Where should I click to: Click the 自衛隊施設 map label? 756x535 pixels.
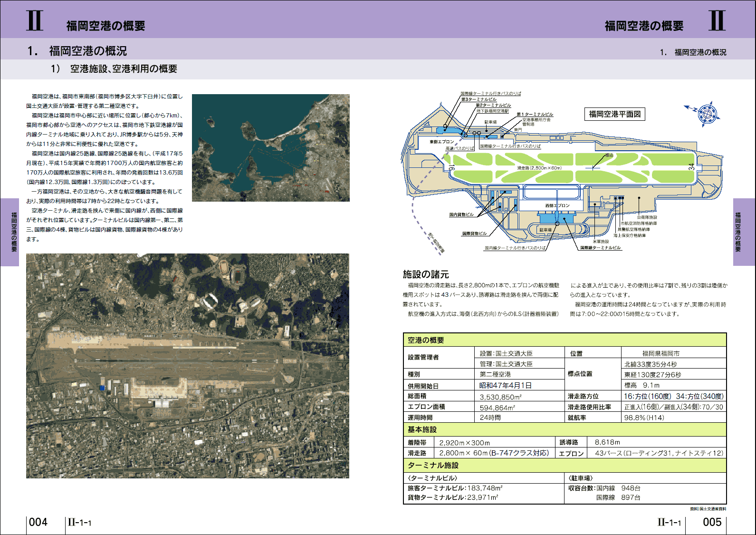(647, 217)
